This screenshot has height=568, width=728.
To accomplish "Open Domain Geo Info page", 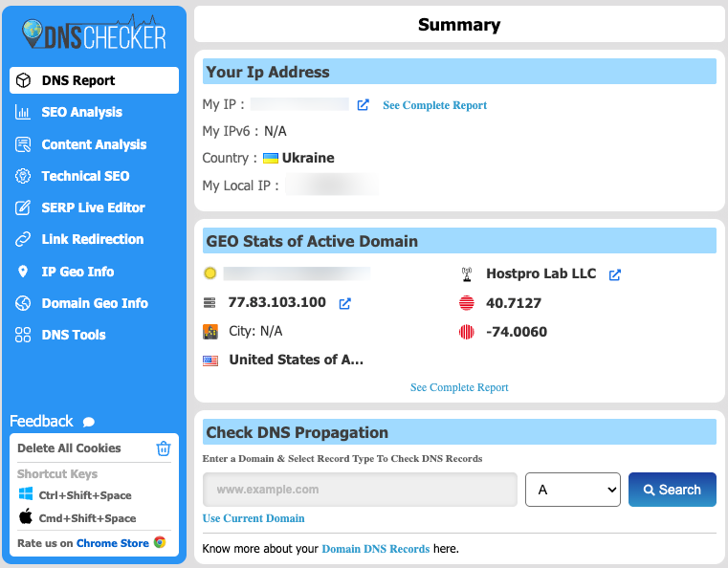I will pos(95,303).
